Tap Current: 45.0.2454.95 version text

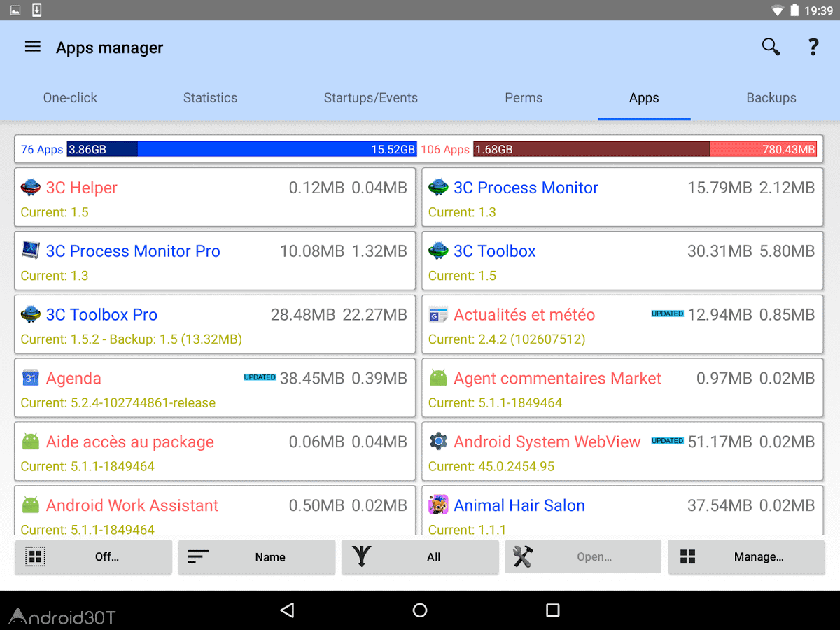point(491,466)
